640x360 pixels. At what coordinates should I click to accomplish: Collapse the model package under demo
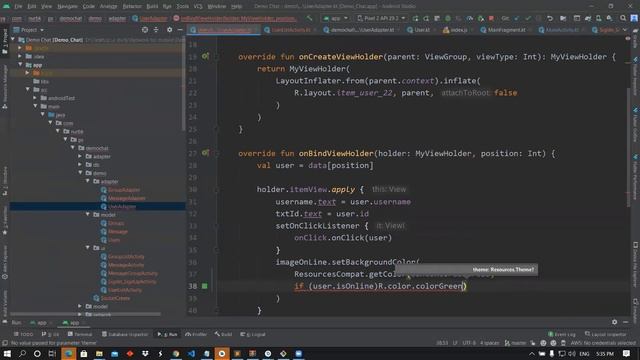point(88,214)
